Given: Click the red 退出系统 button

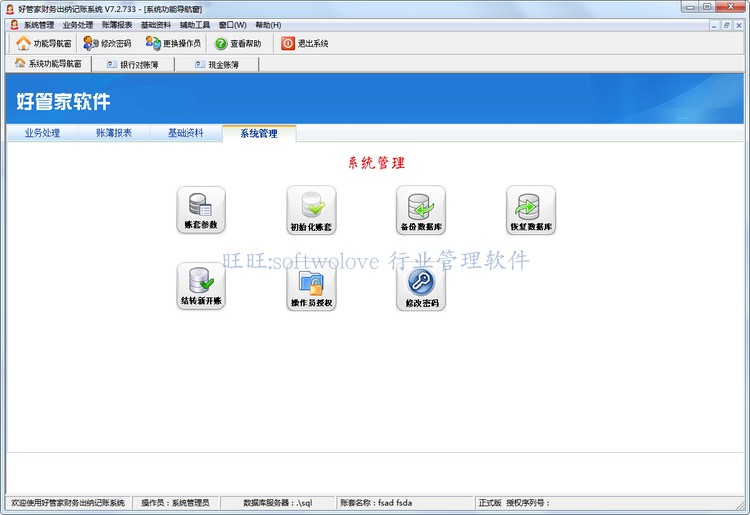Looking at the screenshot, I should [x=305, y=44].
